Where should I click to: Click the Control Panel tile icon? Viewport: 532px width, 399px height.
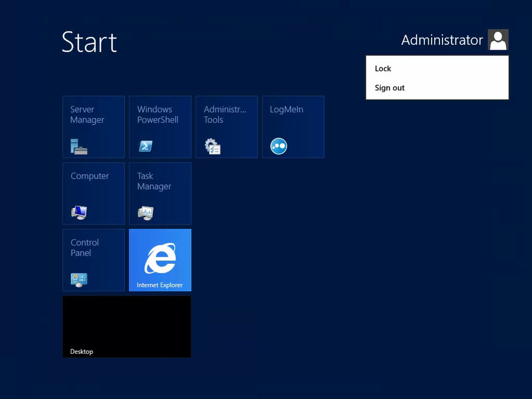click(79, 279)
